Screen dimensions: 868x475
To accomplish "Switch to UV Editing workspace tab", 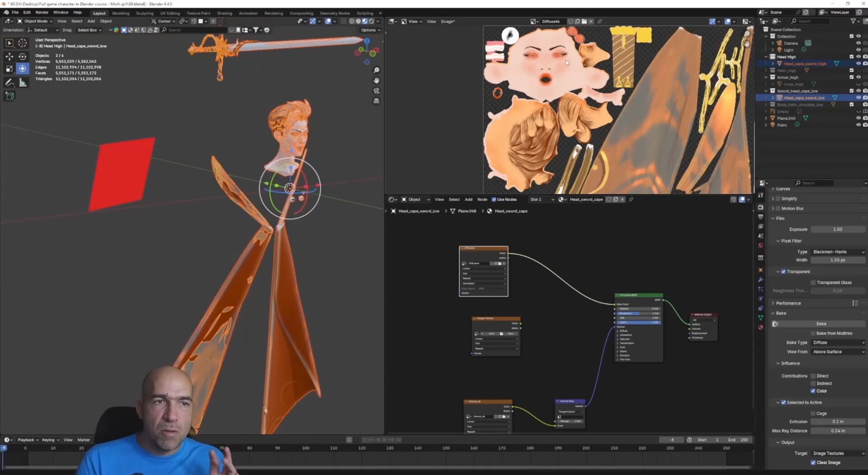I will coord(170,13).
